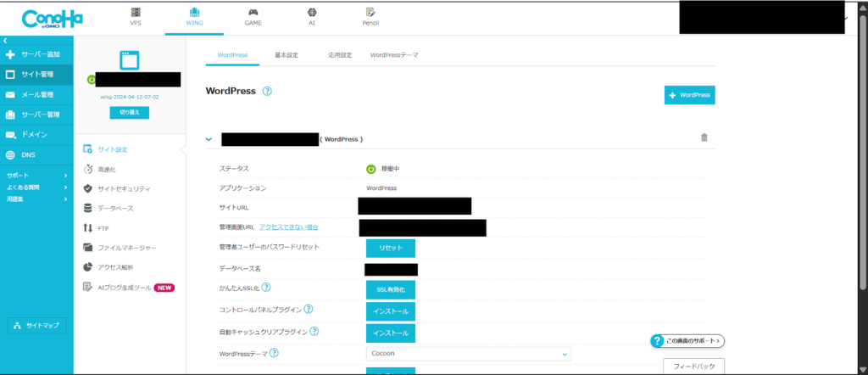The height and width of the screenshot is (375, 868).
Task: Click the リセット password reset button
Action: click(390, 248)
